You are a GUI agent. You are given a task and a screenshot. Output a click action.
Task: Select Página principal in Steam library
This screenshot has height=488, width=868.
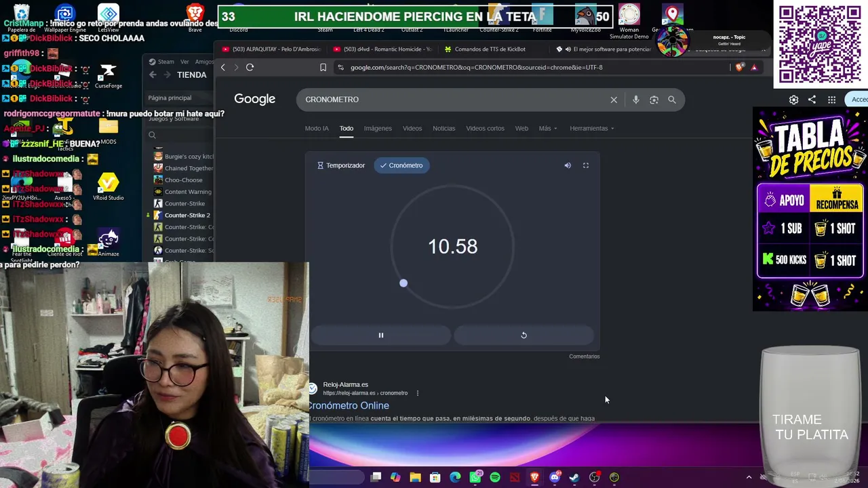click(170, 98)
